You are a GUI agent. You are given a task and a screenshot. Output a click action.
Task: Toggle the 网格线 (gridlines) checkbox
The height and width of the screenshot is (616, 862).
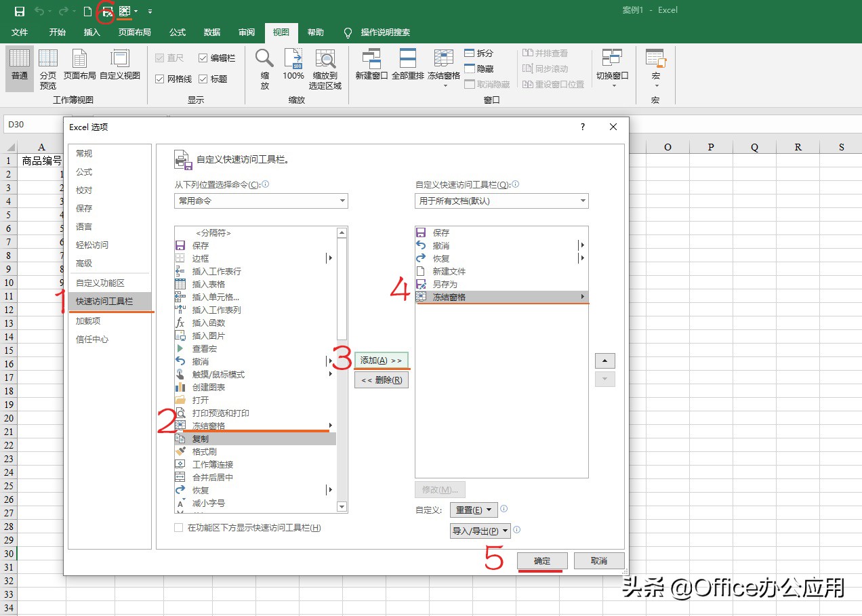pyautogui.click(x=160, y=79)
